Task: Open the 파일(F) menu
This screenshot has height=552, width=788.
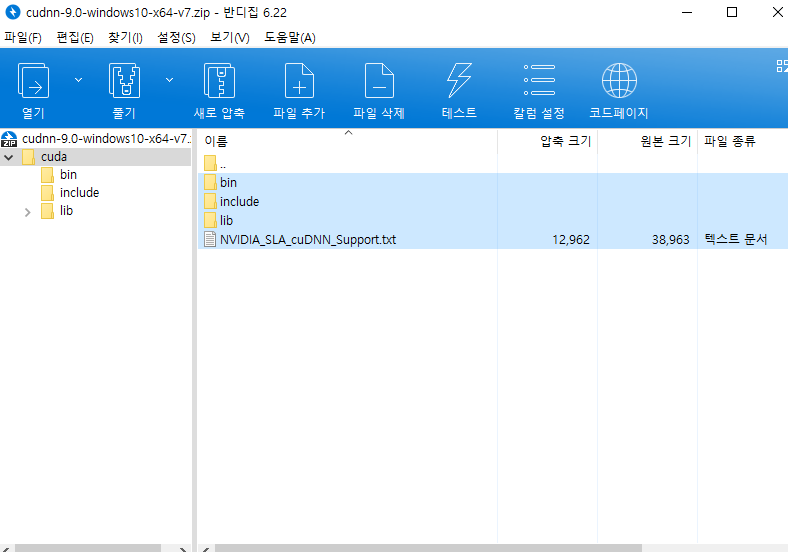Action: click(x=23, y=38)
